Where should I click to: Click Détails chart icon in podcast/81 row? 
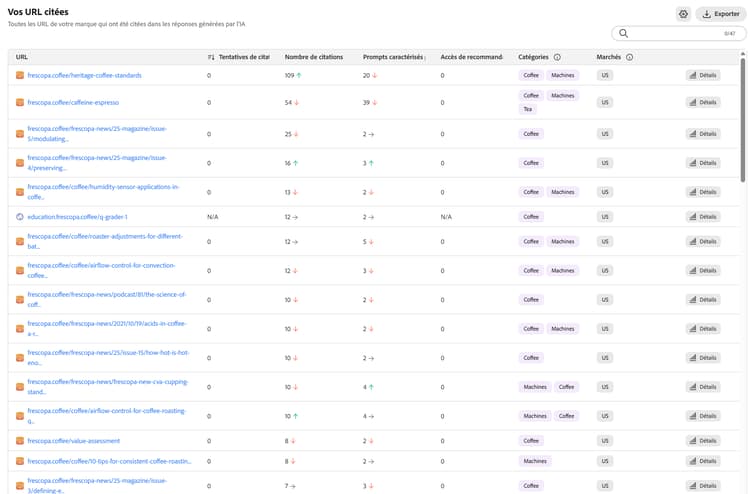coord(693,299)
